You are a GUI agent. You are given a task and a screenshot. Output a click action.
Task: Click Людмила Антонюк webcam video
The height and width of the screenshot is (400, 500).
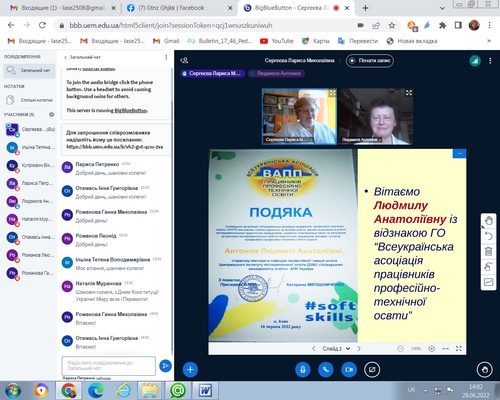tap(376, 116)
